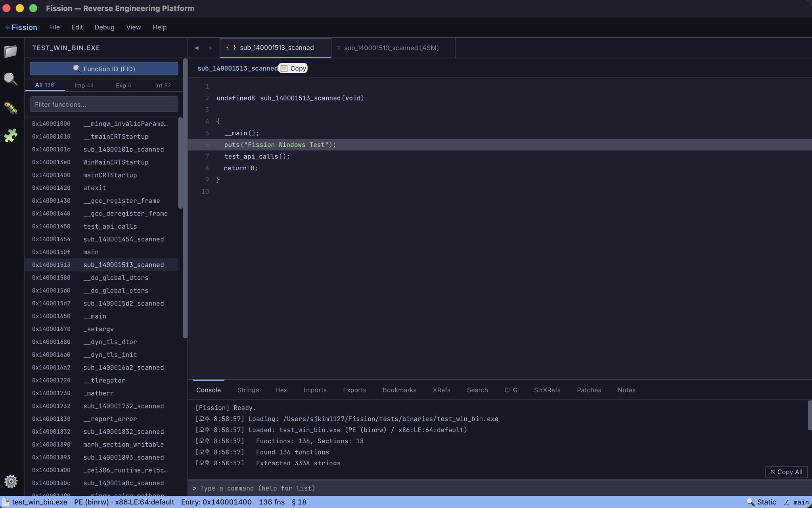
Task: Copy the decompiled function code
Action: pyautogui.click(x=293, y=68)
